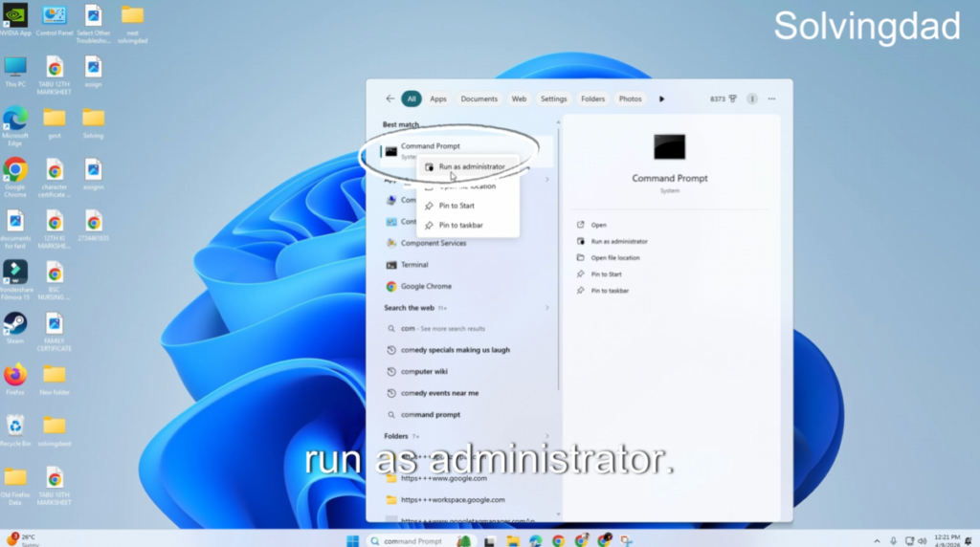Select Pin to Start in context menu
This screenshot has height=547, width=980.
tap(457, 206)
